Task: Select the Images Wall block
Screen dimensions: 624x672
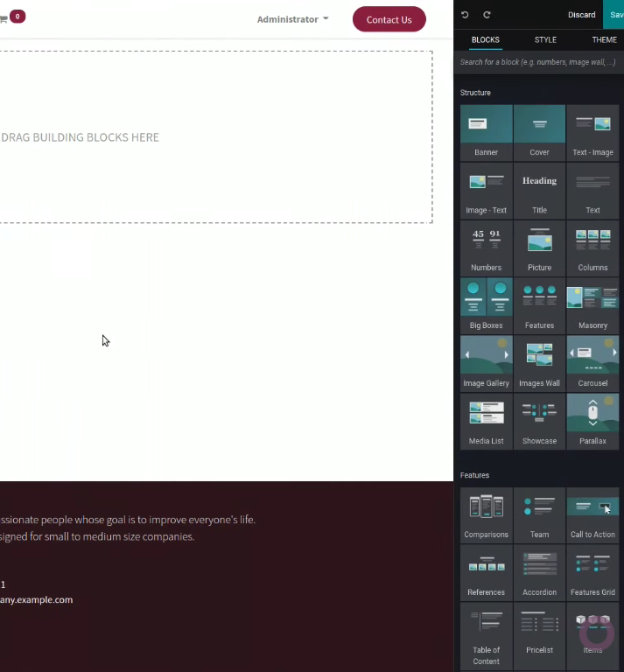Action: 539,364
